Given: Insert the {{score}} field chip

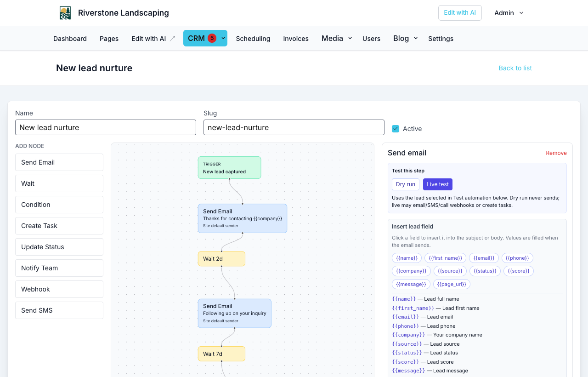Looking at the screenshot, I should point(519,271).
